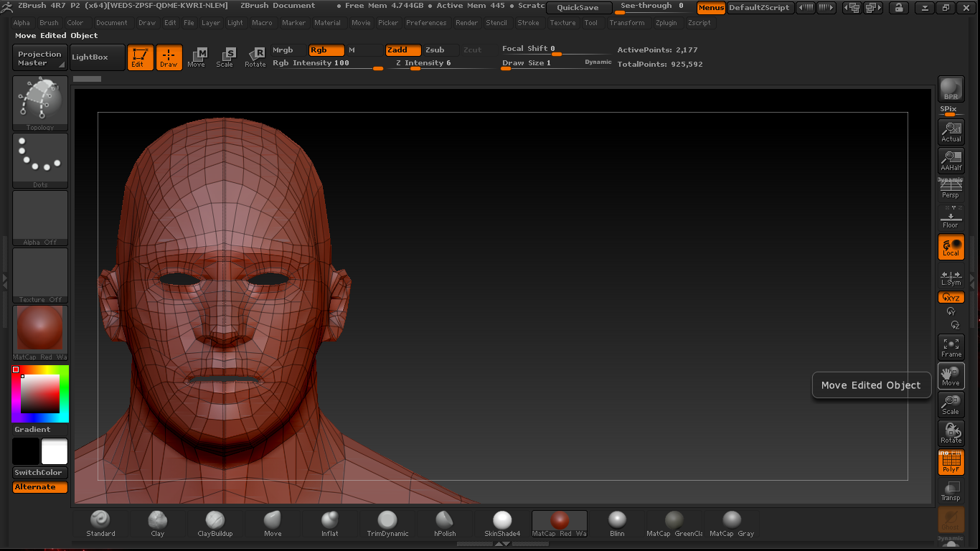Toggle Persp perspective view
The height and width of the screenshot is (551, 980).
[951, 189]
